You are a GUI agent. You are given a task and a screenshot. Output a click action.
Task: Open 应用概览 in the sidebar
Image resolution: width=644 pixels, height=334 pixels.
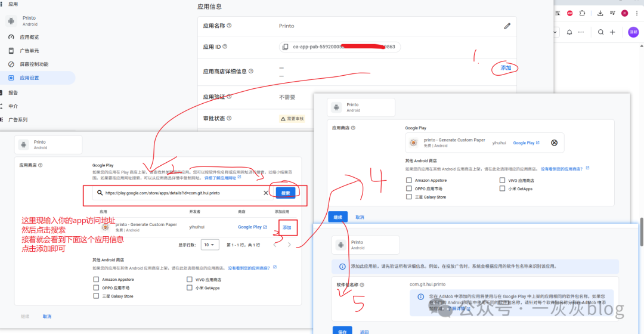coord(29,37)
